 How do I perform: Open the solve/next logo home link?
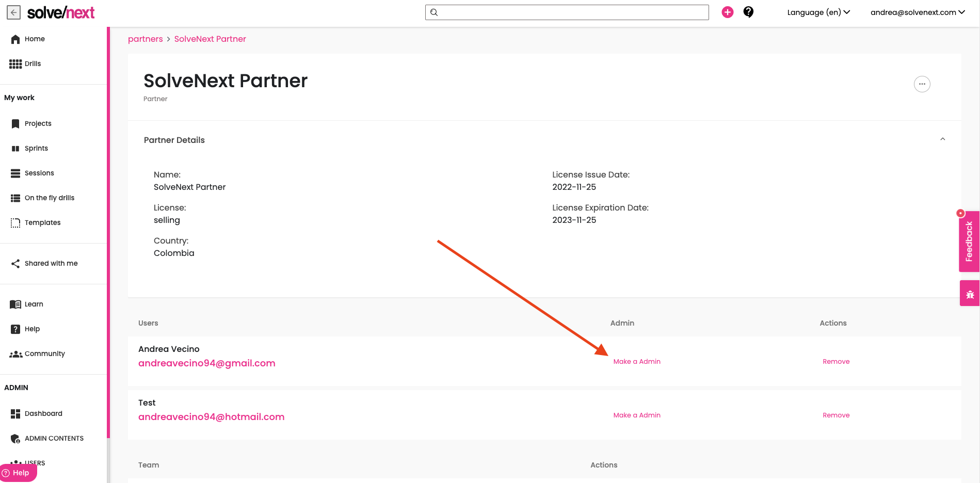(x=60, y=12)
